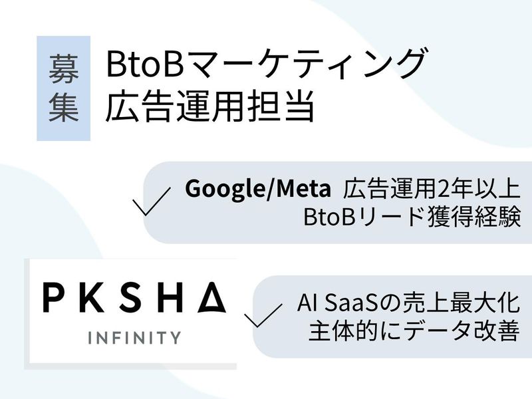Click the 広告運用2年以上 text
The width and height of the screenshot is (532, 399).
point(431,190)
